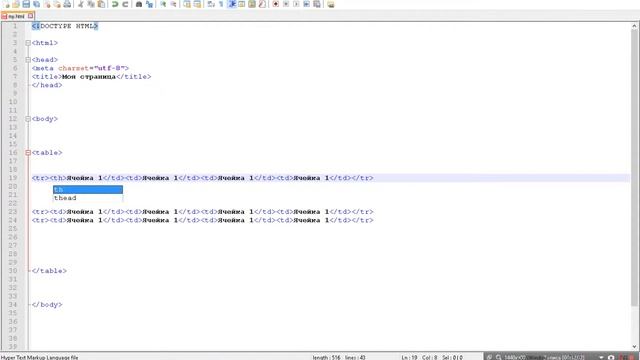Start macro recording with red record icon
640x360 pixels.
pos(276,4)
